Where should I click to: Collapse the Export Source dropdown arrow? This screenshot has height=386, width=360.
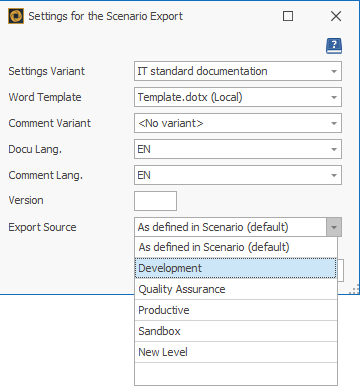pyautogui.click(x=334, y=227)
